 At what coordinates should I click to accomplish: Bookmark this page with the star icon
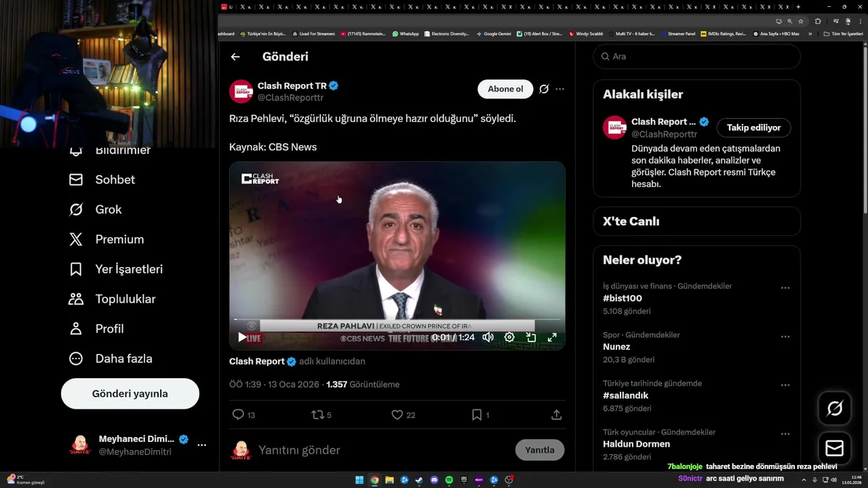pos(801,21)
